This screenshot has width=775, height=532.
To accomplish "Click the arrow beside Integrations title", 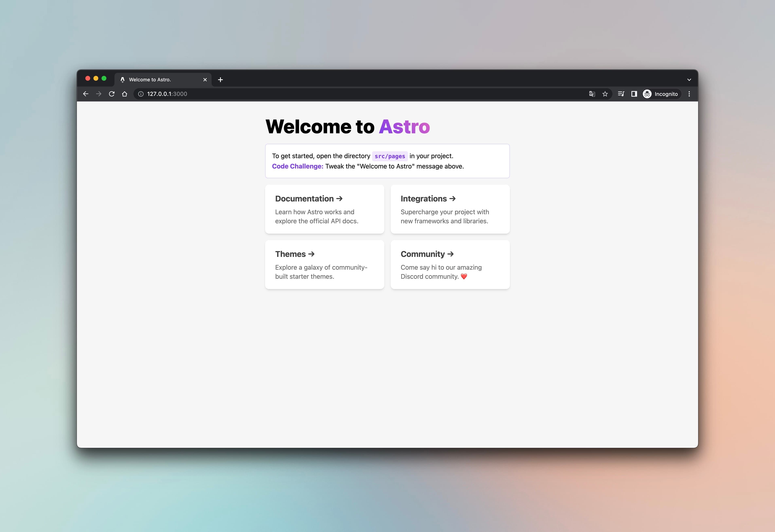I will point(453,198).
